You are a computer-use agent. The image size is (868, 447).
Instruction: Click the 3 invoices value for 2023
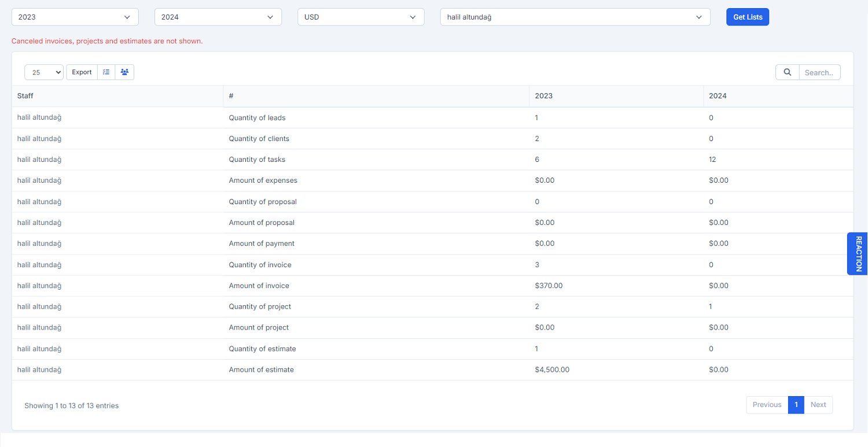[x=538, y=265]
